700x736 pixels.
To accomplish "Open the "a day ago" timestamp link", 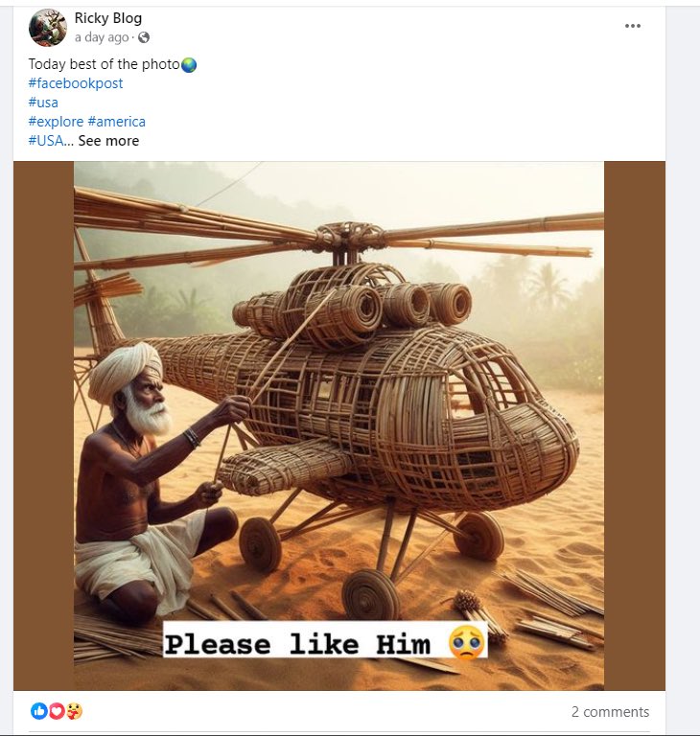I will [x=101, y=37].
